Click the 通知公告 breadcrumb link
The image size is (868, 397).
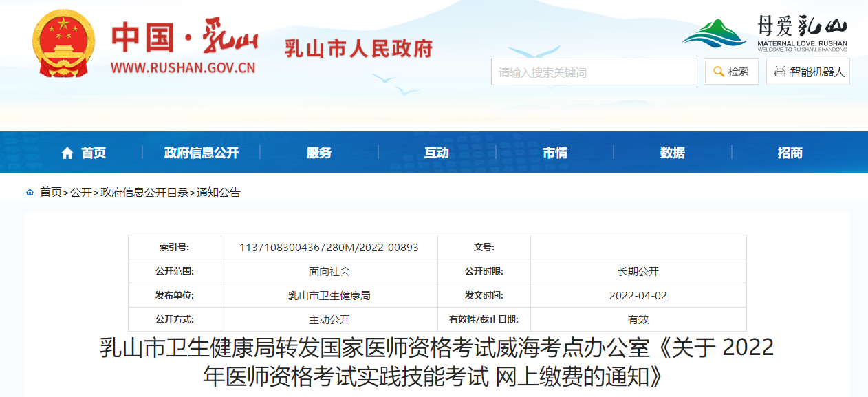(x=219, y=193)
